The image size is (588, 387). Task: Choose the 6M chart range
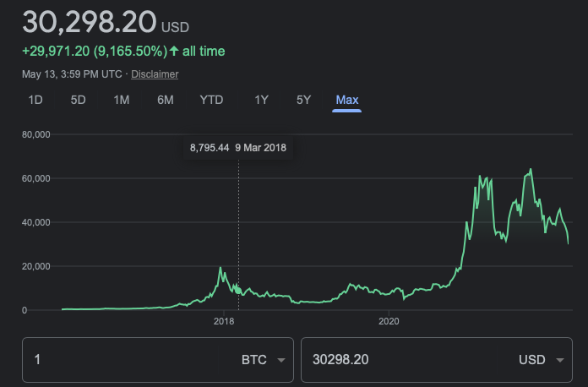point(166,100)
